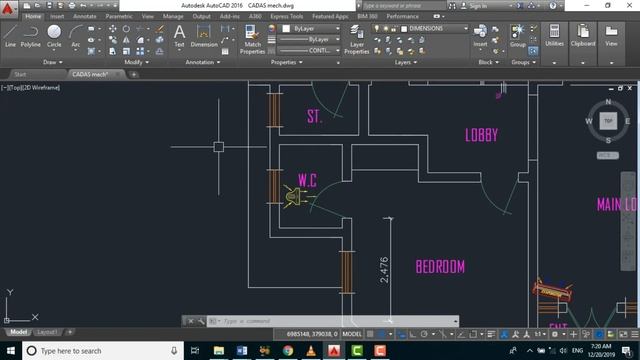Select the Line drawing tool
640x360 pixels.
click(10, 36)
